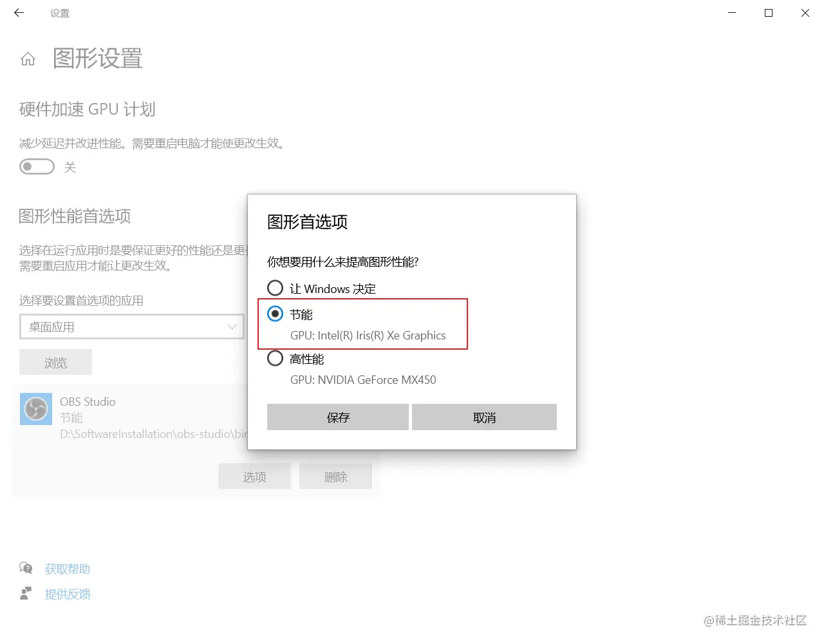The height and width of the screenshot is (644, 824).
Task: Go to Settings home via house icon
Action: click(28, 59)
